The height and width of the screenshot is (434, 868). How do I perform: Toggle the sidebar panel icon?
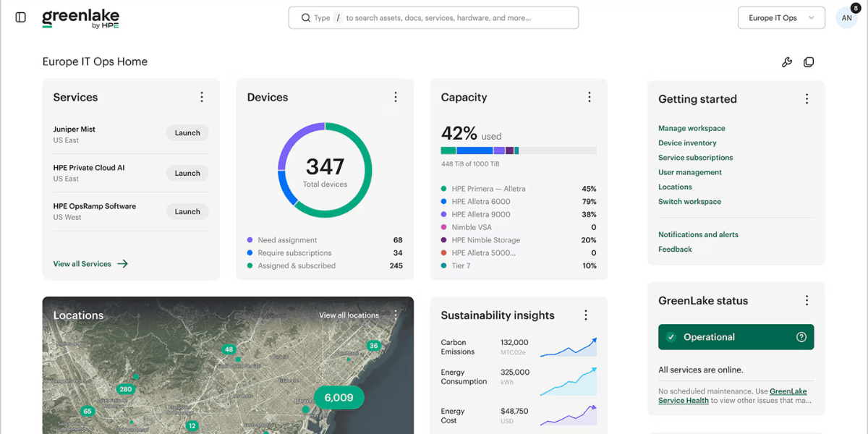pos(20,17)
